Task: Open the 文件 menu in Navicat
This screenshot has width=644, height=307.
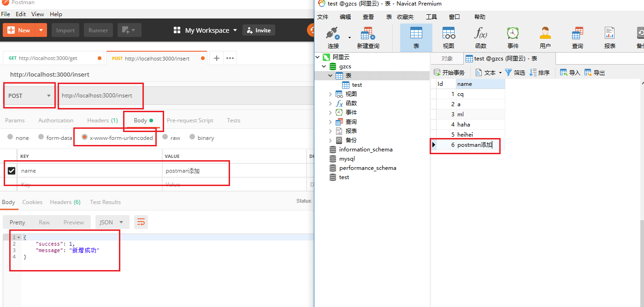Action: pyautogui.click(x=323, y=17)
